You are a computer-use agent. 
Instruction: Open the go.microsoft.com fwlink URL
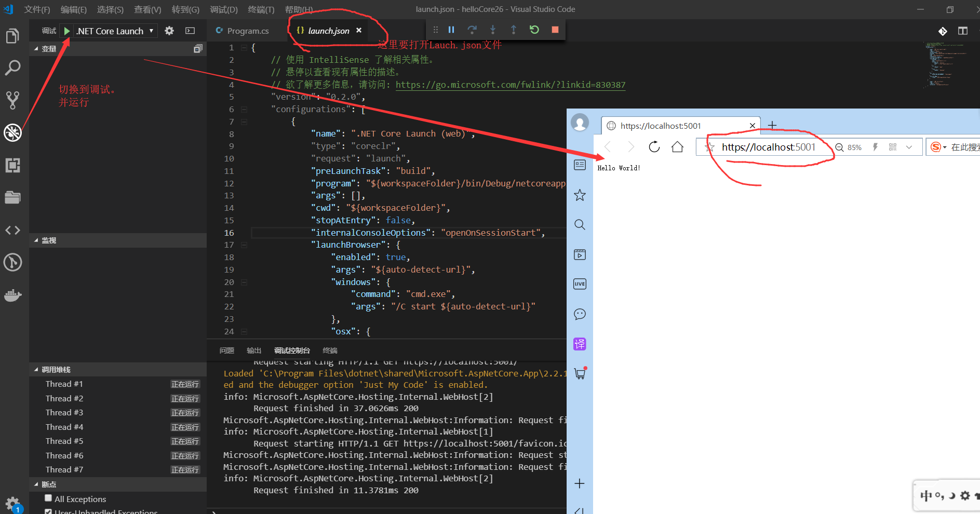pyautogui.click(x=511, y=85)
